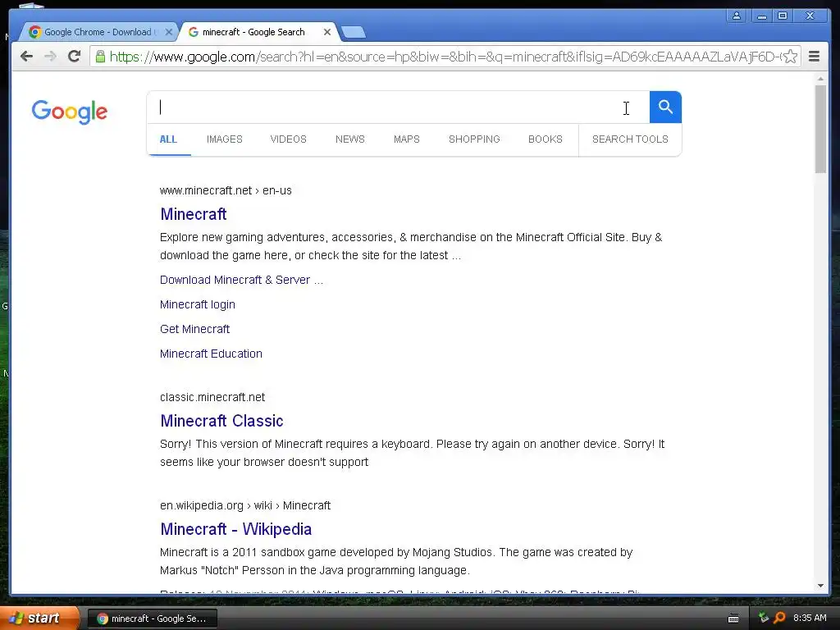Click in the Google search input field
Screen dimensions: 840x630
pyautogui.click(x=398, y=107)
